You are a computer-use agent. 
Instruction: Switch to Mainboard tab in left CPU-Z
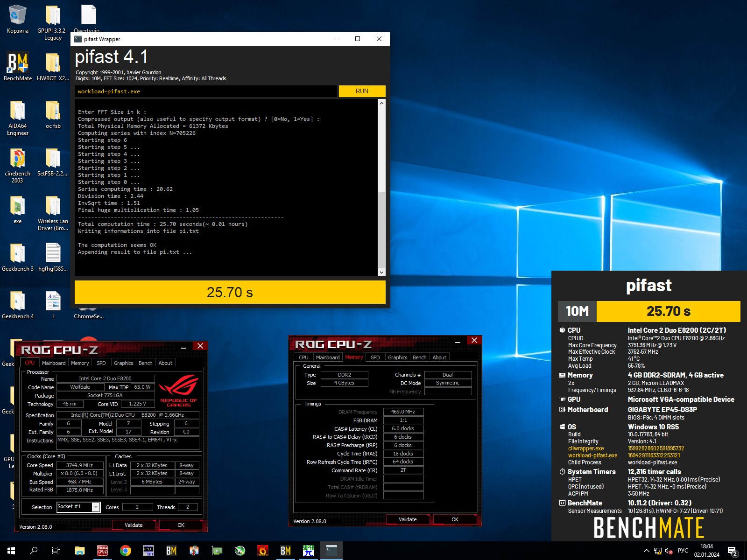coord(54,363)
